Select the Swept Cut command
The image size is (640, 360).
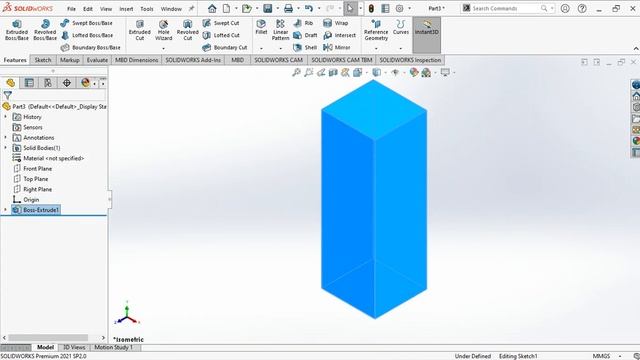tap(221, 23)
